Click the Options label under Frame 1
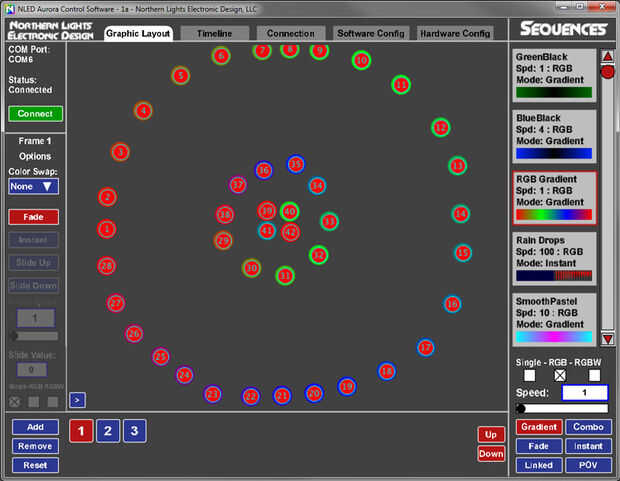 click(x=35, y=156)
